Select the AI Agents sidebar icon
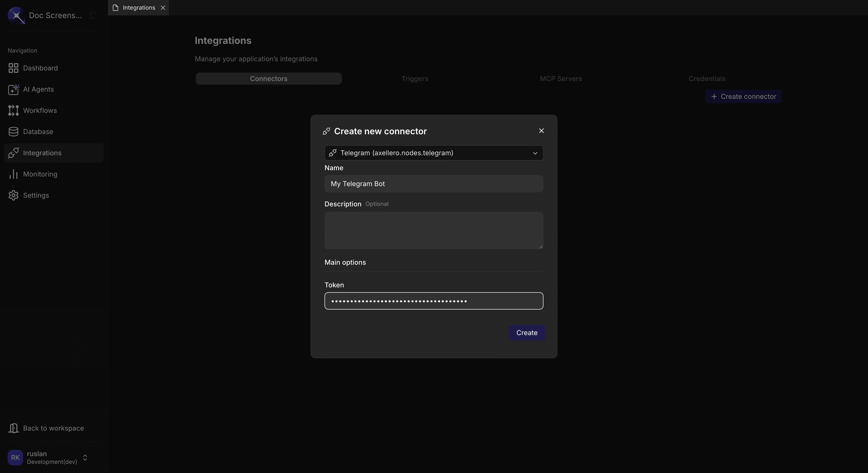The height and width of the screenshot is (473, 868). tap(13, 89)
